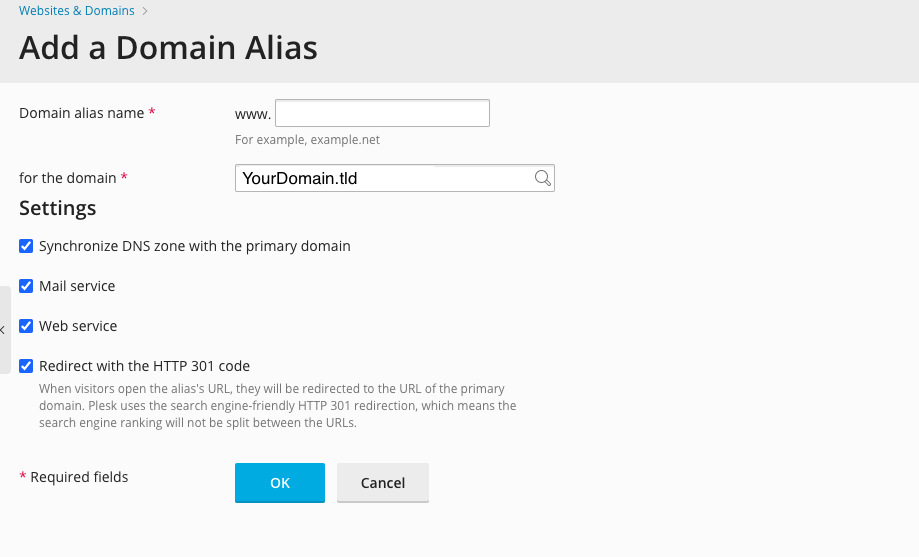Click the breadcrumb chevron arrow icon
Screen dimensions: 919x557
(x=145, y=11)
